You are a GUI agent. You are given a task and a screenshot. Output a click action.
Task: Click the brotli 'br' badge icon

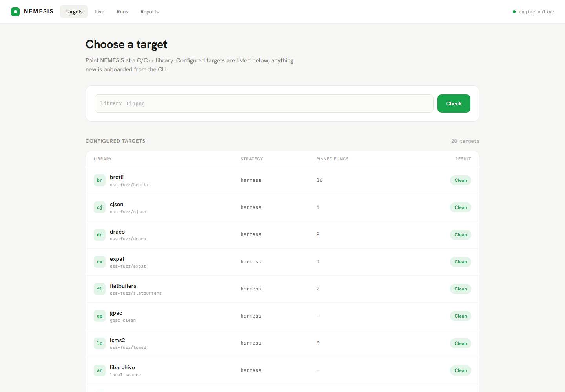pyautogui.click(x=100, y=180)
